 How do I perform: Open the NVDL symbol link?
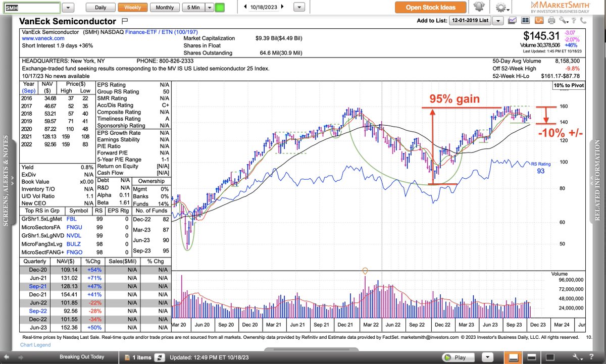pyautogui.click(x=74, y=235)
